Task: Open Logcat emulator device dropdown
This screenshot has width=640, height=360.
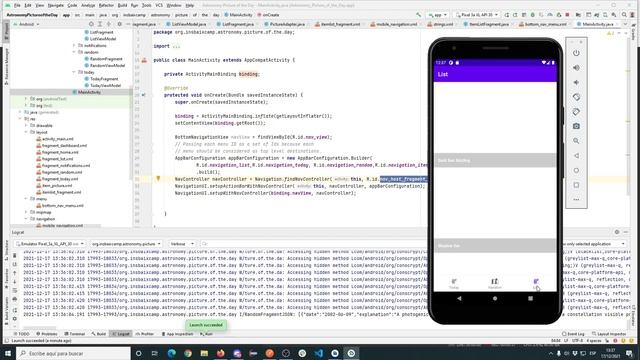Action: [x=50, y=244]
